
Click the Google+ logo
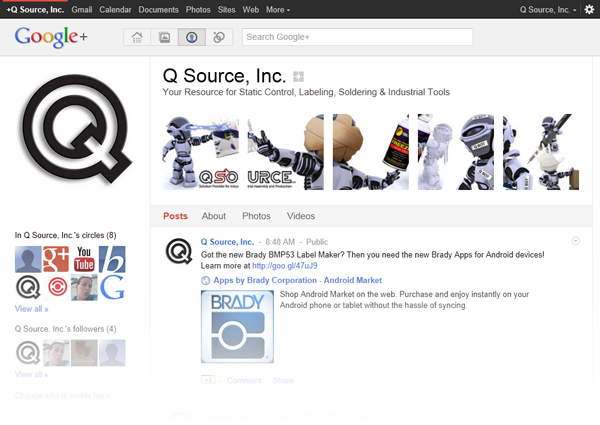[51, 37]
